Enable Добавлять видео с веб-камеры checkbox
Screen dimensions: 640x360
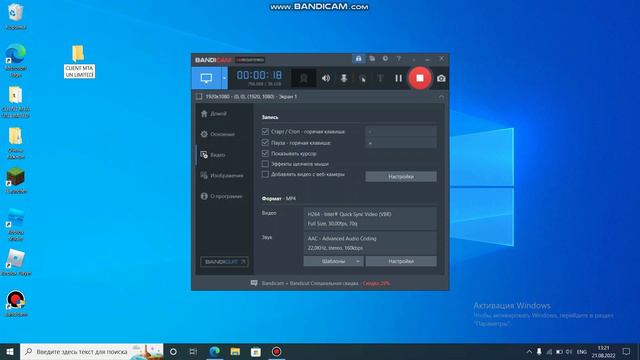pos(265,174)
